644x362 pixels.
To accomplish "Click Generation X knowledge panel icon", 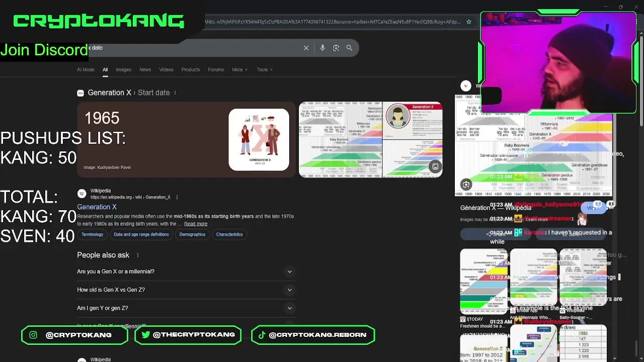I will pyautogui.click(x=80, y=93).
